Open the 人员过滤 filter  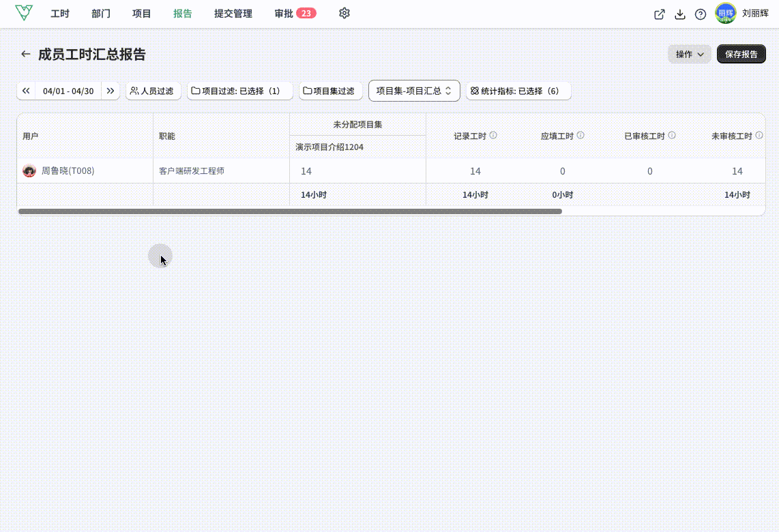pyautogui.click(x=153, y=91)
